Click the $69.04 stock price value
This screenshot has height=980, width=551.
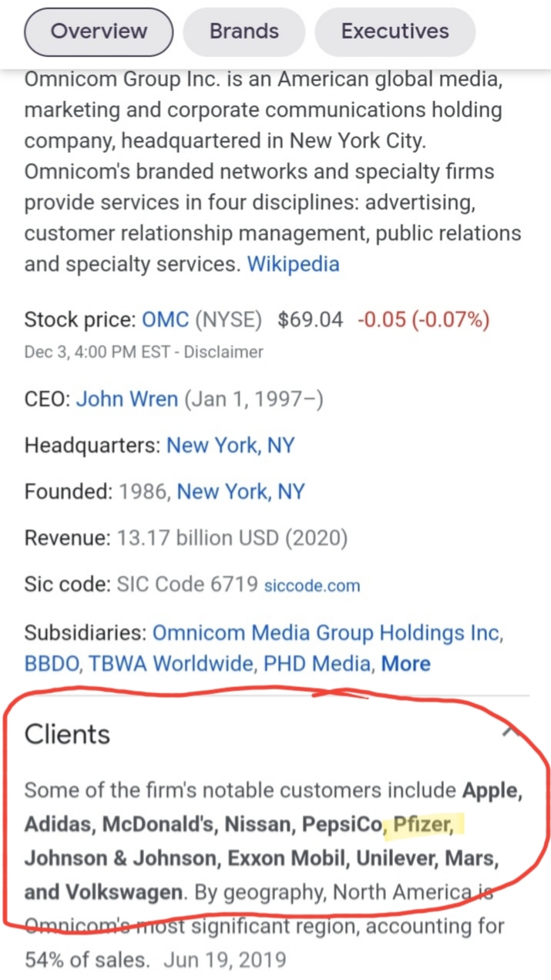click(310, 319)
